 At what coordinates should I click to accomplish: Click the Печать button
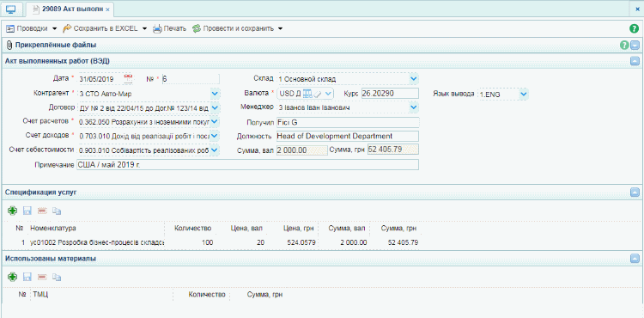tap(170, 28)
